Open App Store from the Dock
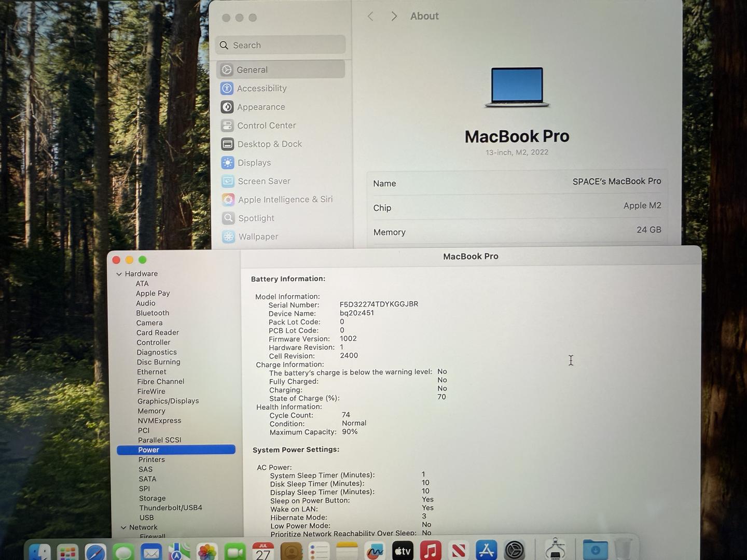This screenshot has width=747, height=560. 487,551
